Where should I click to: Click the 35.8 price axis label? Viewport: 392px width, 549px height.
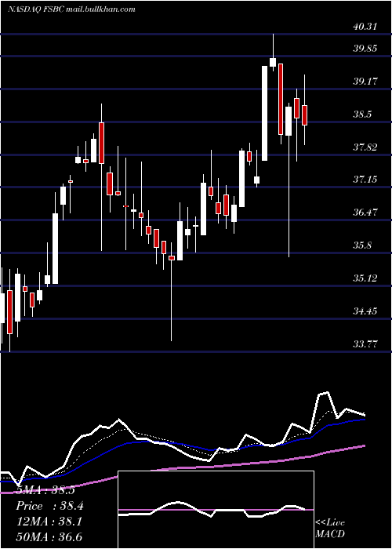[x=362, y=245]
